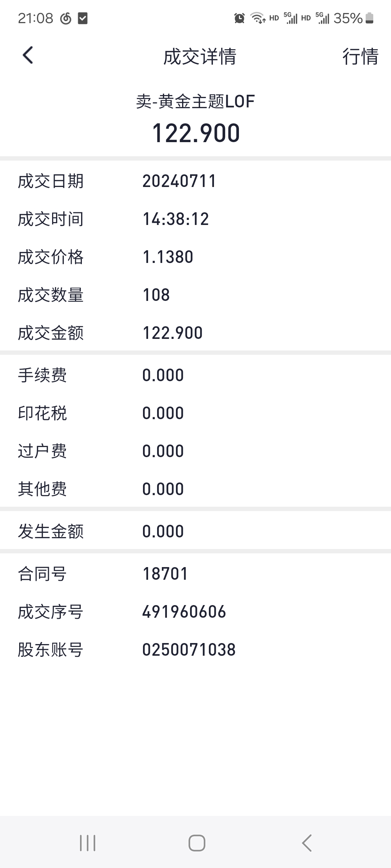The height and width of the screenshot is (868, 391).
Task: Tap the checkbox notification icon in status bar
Action: 83,18
